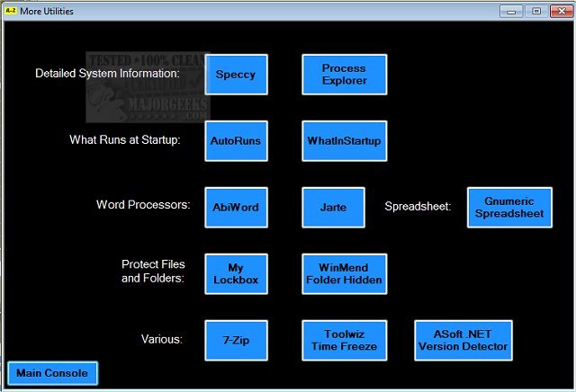Click the Word Processors label

143,204
